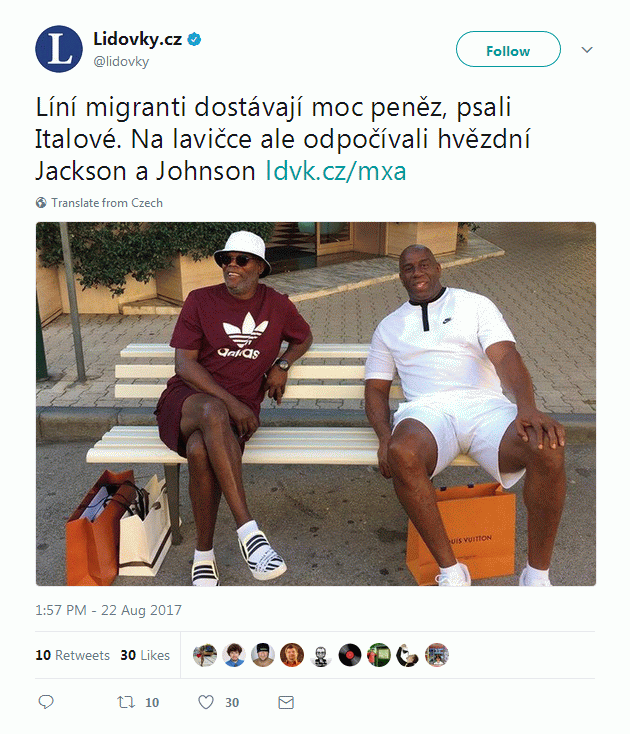
Task: Click the blue verified badge icon
Action: pos(194,39)
